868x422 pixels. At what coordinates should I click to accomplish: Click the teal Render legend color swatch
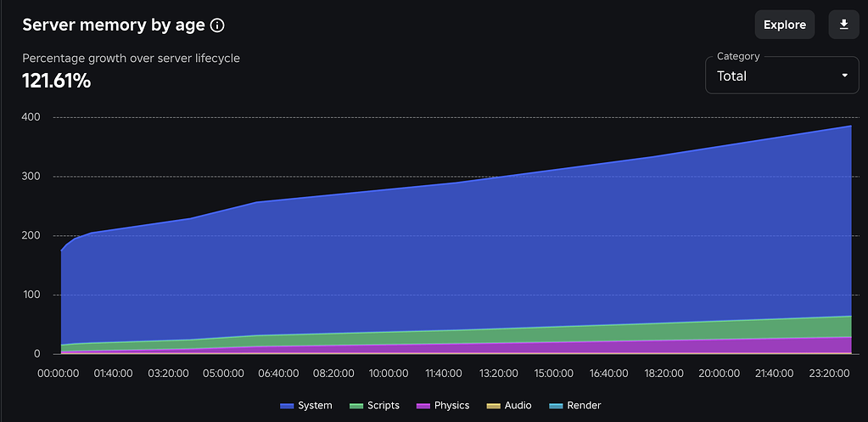(555, 406)
